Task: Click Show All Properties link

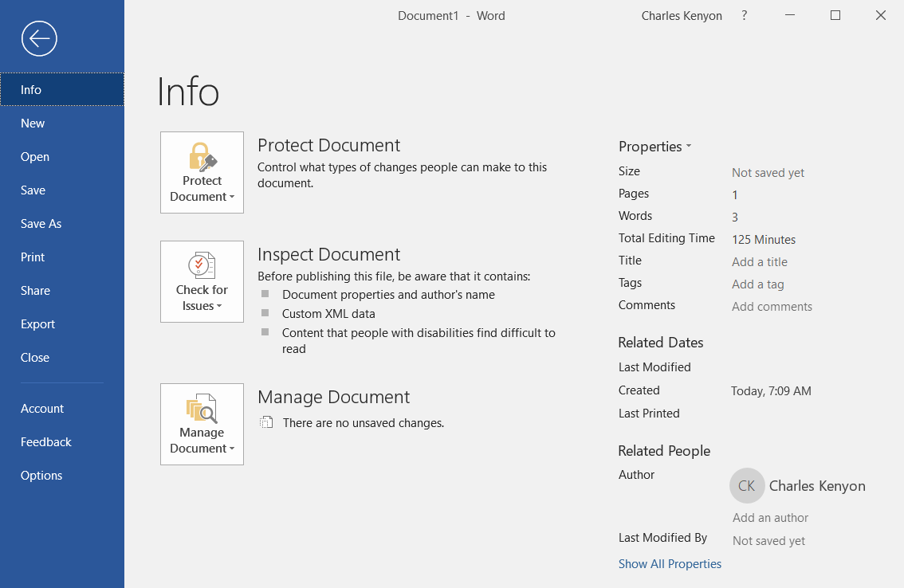Action: 670,564
